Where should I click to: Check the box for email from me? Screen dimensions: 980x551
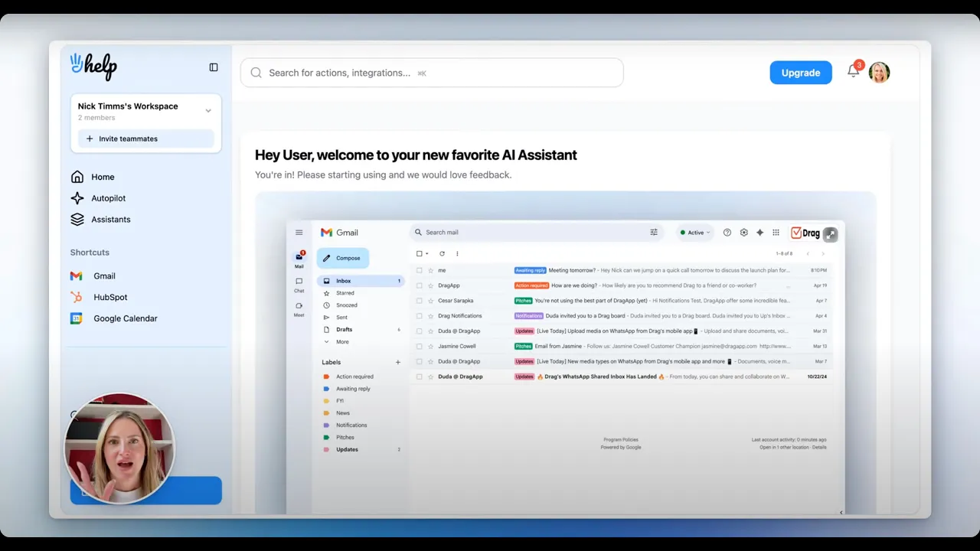point(419,270)
